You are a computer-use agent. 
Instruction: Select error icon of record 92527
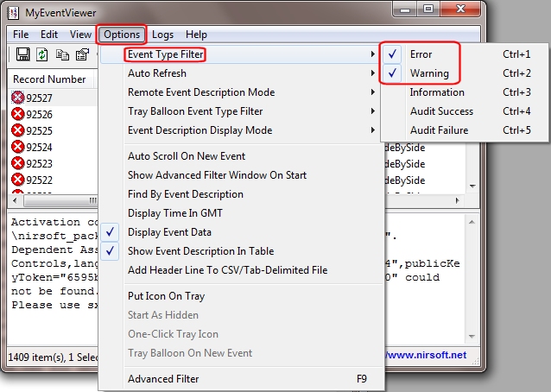click(x=17, y=98)
